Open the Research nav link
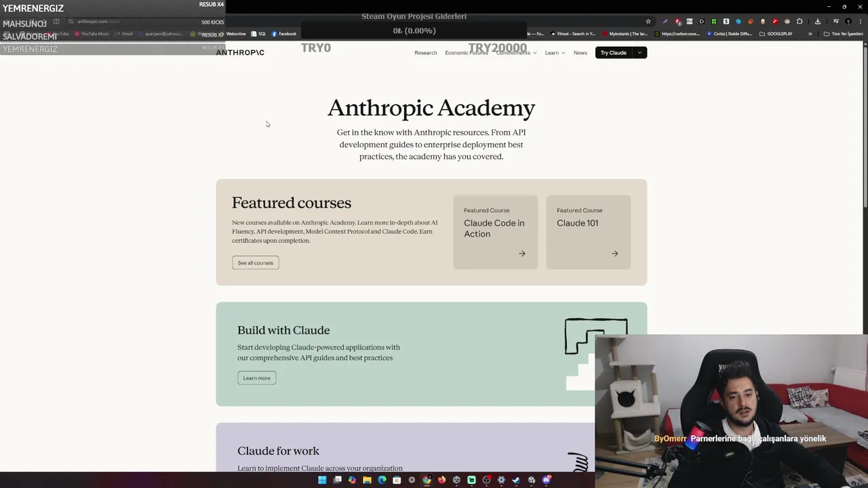Viewport: 868px width, 488px height. click(x=426, y=53)
